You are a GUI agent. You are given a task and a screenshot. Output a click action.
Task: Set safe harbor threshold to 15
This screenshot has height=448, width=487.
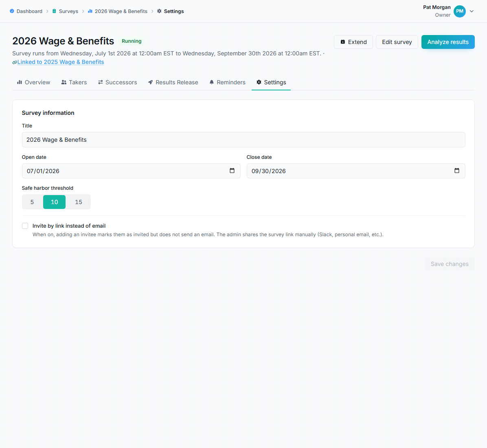tap(79, 202)
